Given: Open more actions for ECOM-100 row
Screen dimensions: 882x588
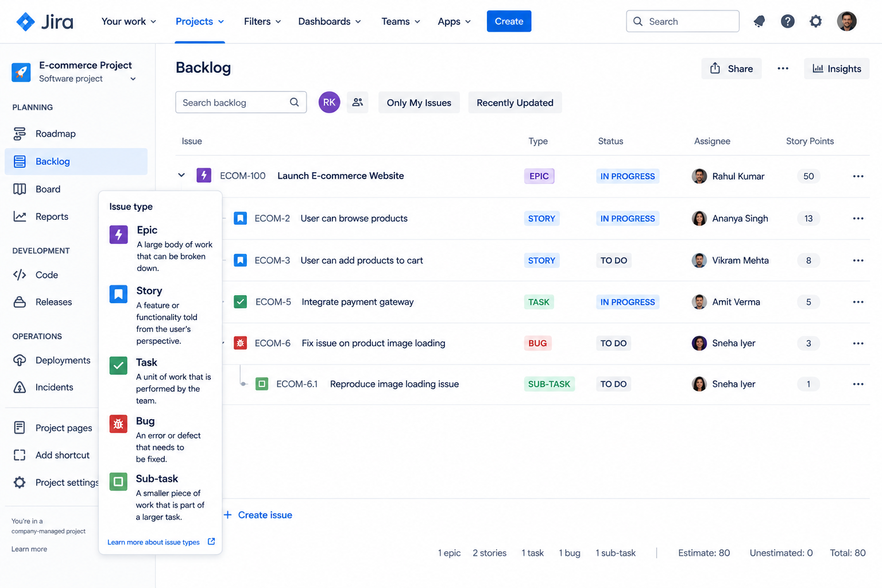Looking at the screenshot, I should 858,176.
